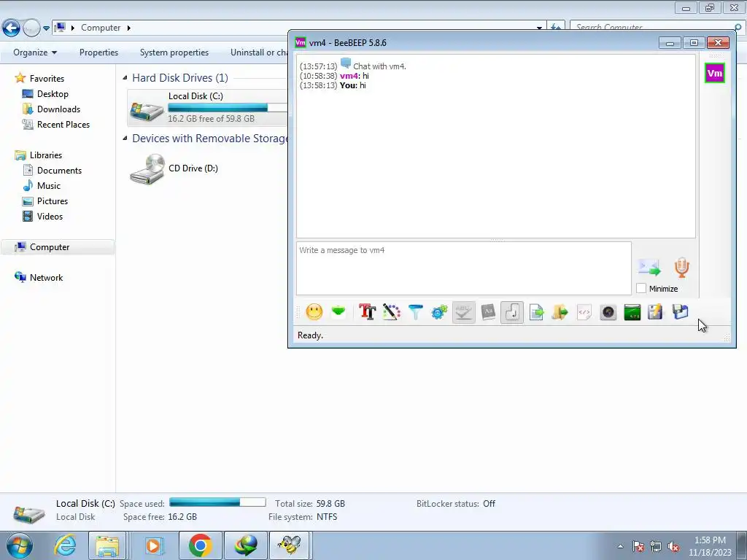Screen dimensions: 747x560
Task: Click the 'You: hi' message line
Action: coord(333,85)
